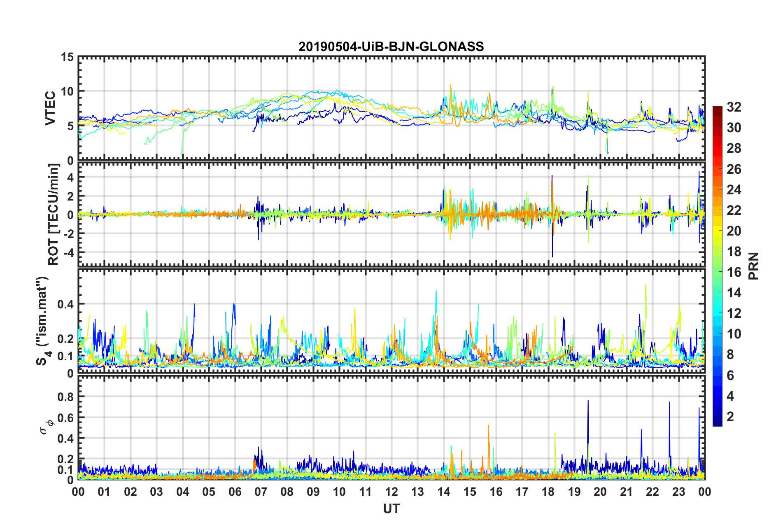The image size is (783, 532).
Task: Click the 06 hour tick label on the x-axis
Action: click(235, 492)
